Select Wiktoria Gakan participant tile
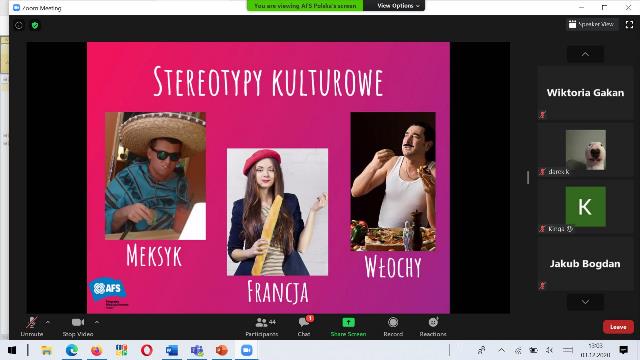 585,93
